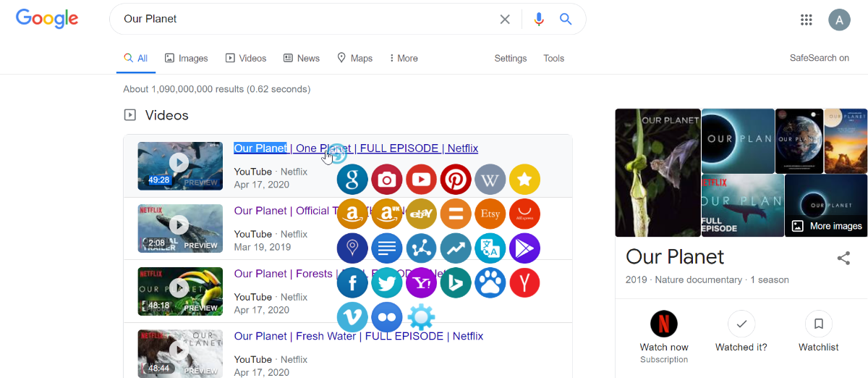This screenshot has height=378, width=868.
Task: Translate selection with the translate icon
Action: pyautogui.click(x=490, y=248)
